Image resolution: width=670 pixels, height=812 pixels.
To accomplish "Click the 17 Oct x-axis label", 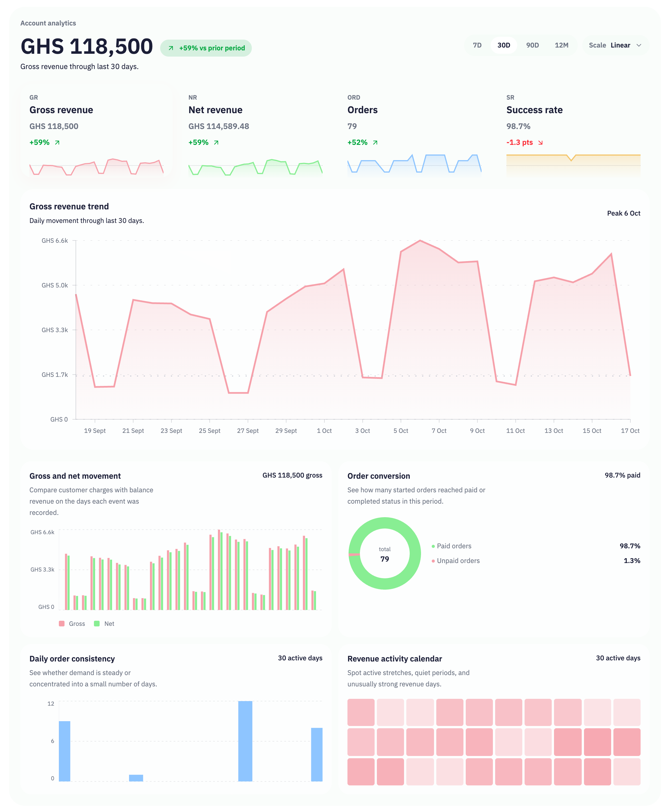I will pos(630,430).
